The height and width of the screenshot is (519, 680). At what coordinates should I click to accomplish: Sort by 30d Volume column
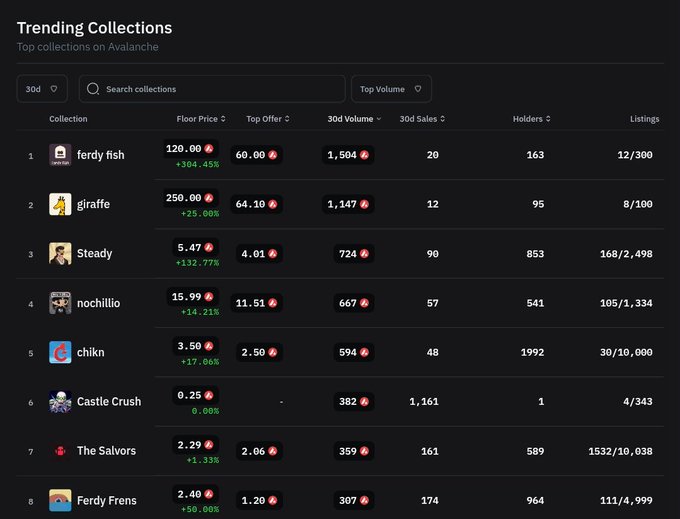354,119
